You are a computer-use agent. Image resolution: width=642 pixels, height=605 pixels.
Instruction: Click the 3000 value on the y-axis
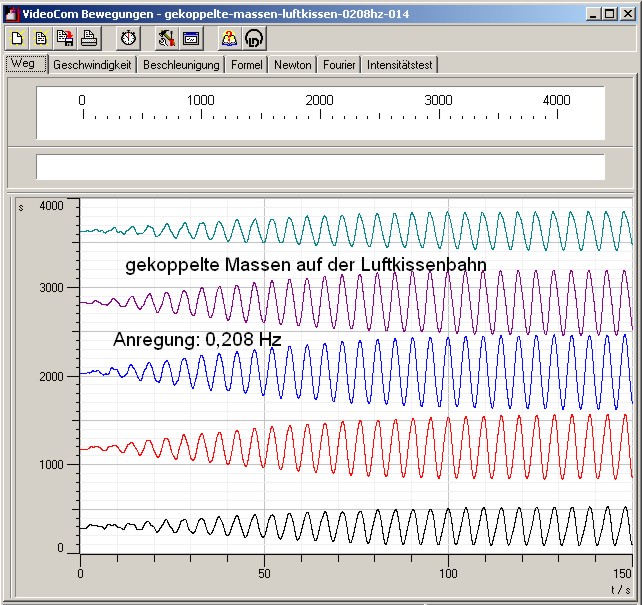pos(51,287)
